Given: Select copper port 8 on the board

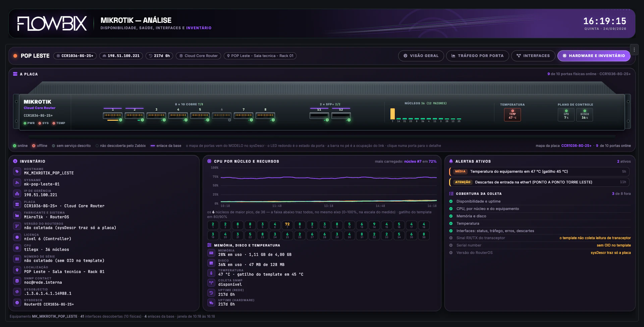Looking at the screenshot, I should pyautogui.click(x=265, y=115).
